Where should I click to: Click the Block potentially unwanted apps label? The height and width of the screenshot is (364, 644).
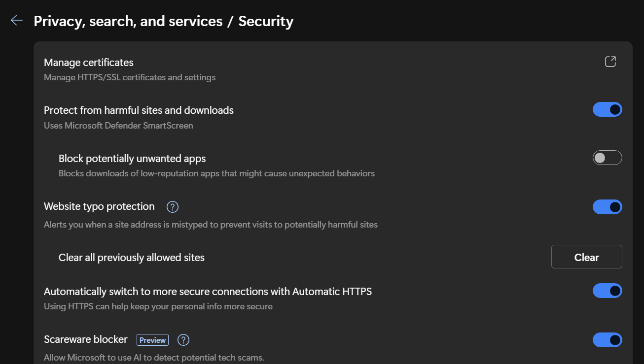point(132,159)
